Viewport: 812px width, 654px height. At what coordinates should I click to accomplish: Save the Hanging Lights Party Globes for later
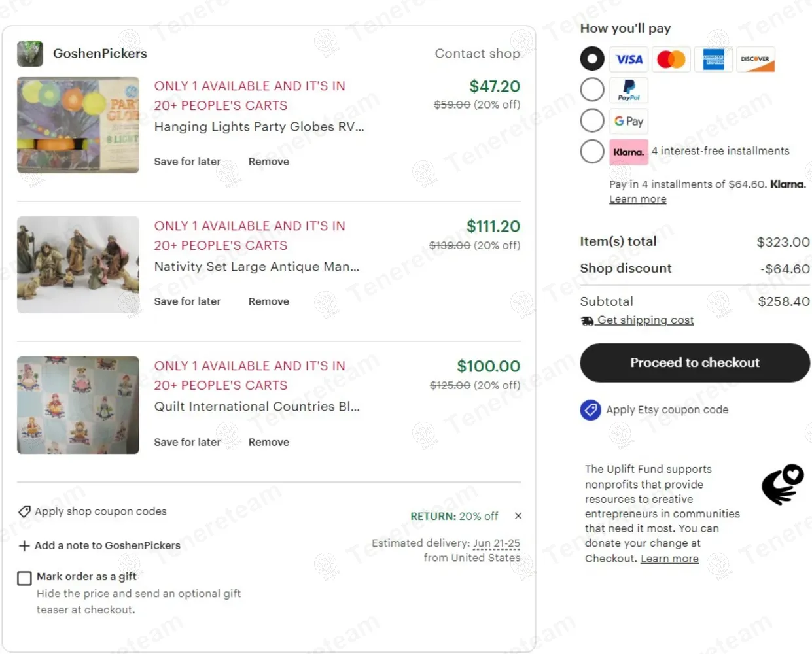click(187, 162)
